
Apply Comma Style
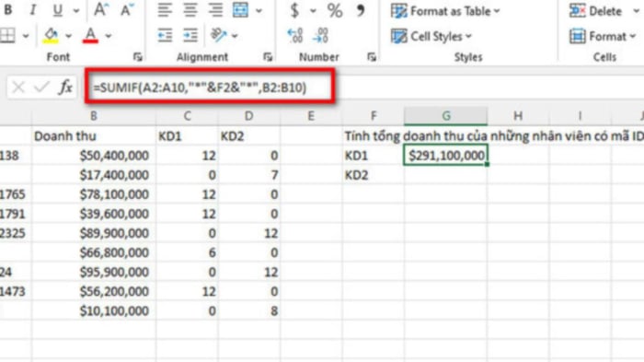point(361,10)
